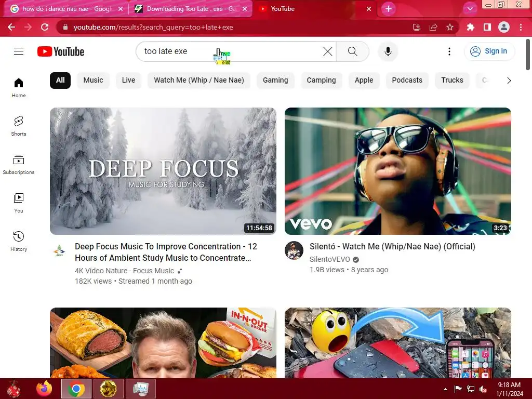Open the Chrome taskbar button
The height and width of the screenshot is (399, 532).
tap(76, 389)
